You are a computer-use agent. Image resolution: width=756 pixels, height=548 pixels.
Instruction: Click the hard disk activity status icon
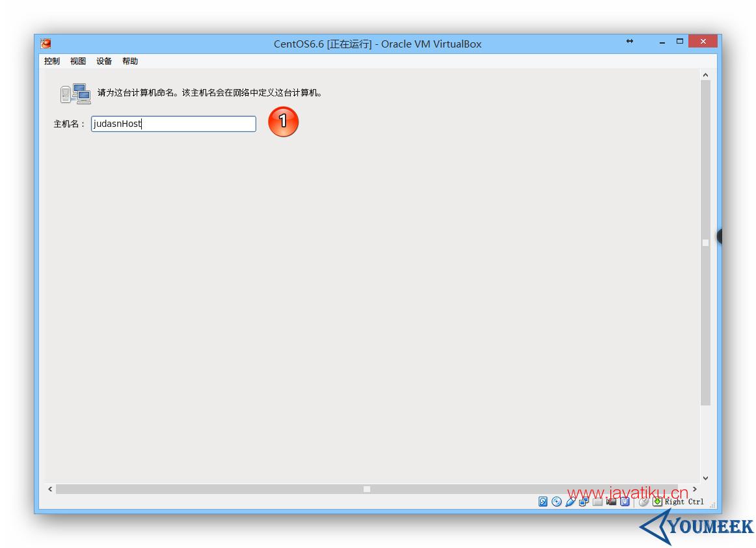tap(543, 502)
